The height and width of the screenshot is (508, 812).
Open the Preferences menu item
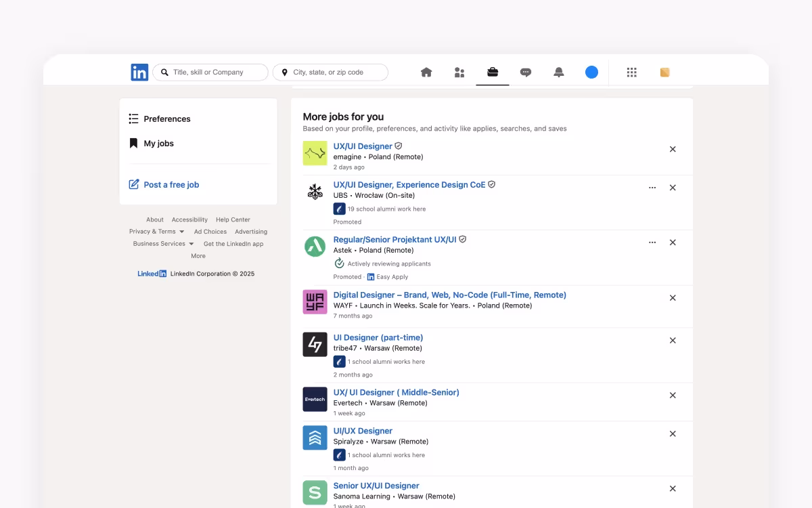tap(167, 119)
